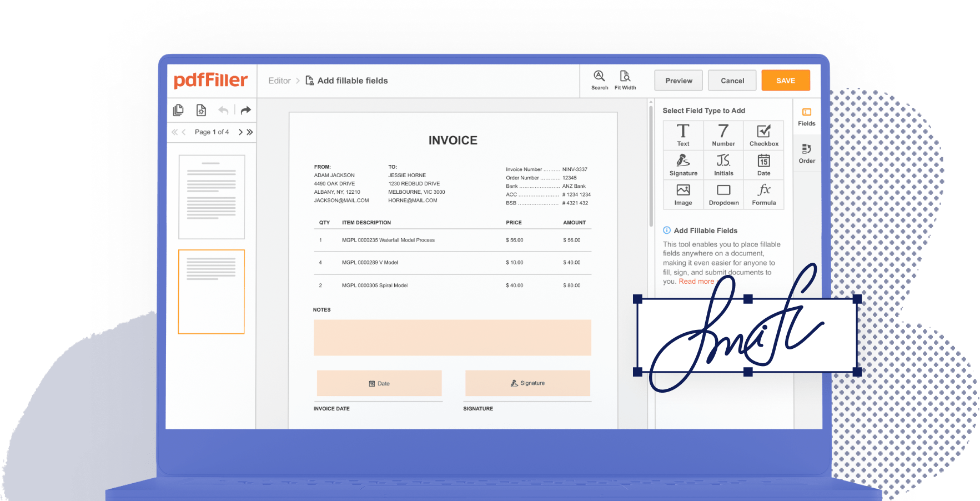Add a Number field
The height and width of the screenshot is (501, 980).
click(723, 135)
